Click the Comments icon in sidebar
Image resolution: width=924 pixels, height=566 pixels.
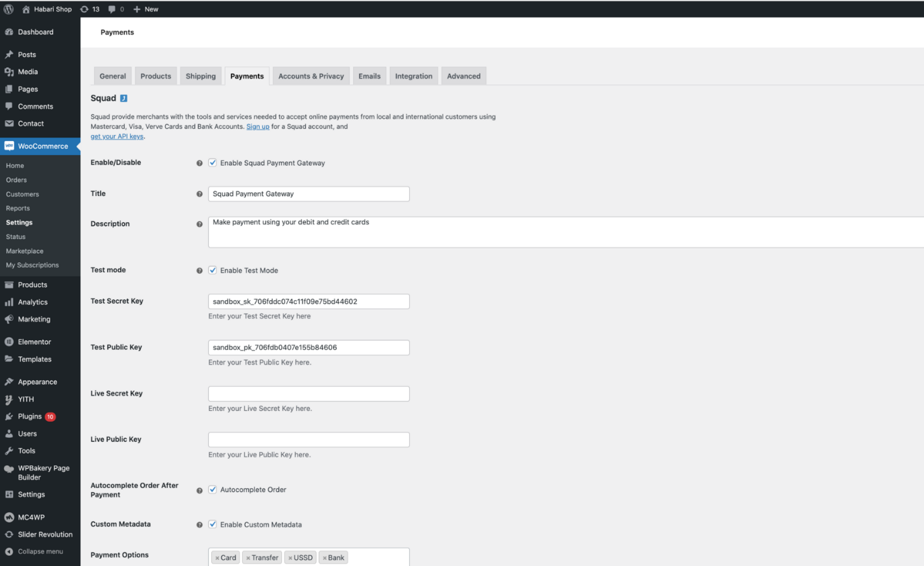click(9, 106)
